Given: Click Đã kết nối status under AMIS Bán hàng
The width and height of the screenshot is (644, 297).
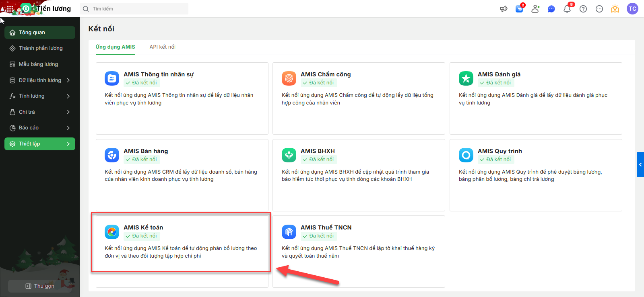Looking at the screenshot, I should [x=141, y=160].
